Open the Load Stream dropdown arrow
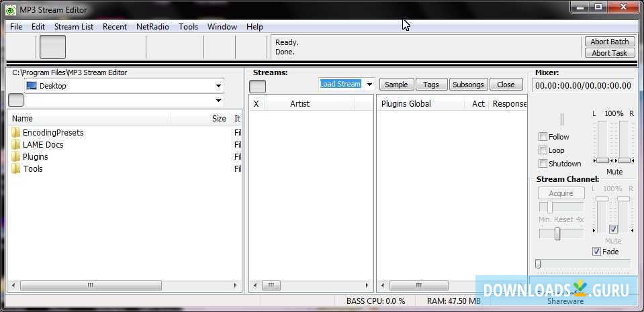This screenshot has height=312, width=644. [x=369, y=85]
